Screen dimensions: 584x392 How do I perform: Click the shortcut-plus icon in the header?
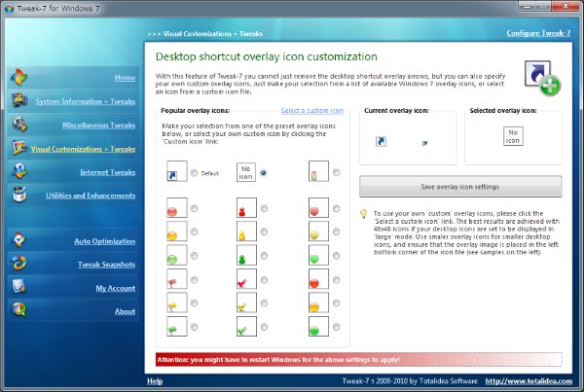pyautogui.click(x=542, y=78)
